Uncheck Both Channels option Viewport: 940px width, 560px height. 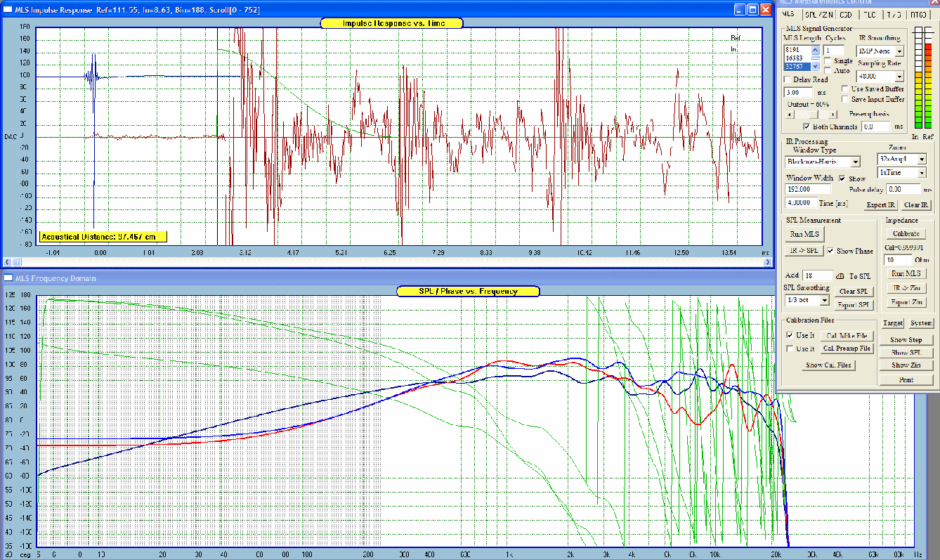click(807, 126)
